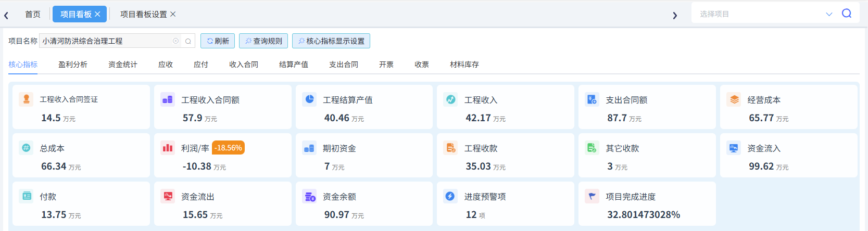
Task: Click the -18.56% profit rate badge
Action: click(x=229, y=148)
